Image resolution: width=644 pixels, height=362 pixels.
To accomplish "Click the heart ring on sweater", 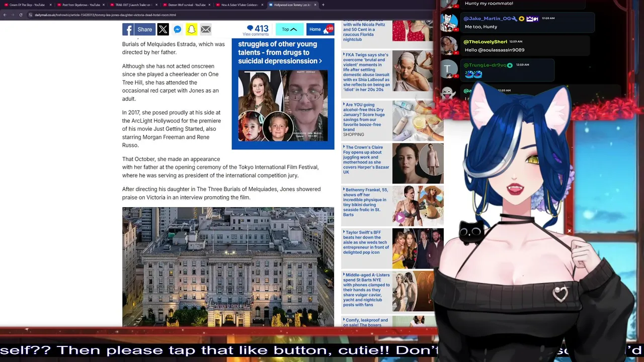I will 560,294.
